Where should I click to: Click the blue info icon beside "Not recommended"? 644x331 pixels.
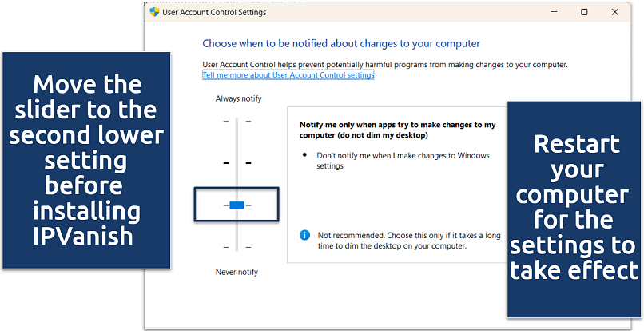click(x=304, y=235)
